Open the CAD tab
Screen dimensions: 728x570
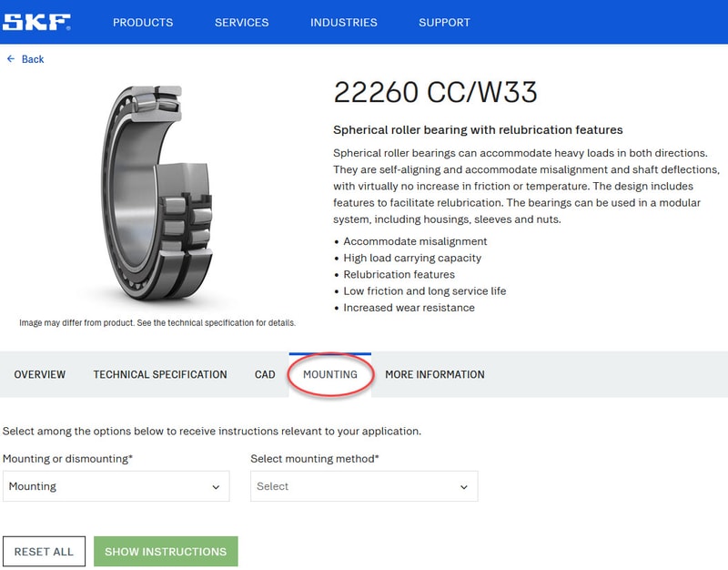[x=265, y=374]
